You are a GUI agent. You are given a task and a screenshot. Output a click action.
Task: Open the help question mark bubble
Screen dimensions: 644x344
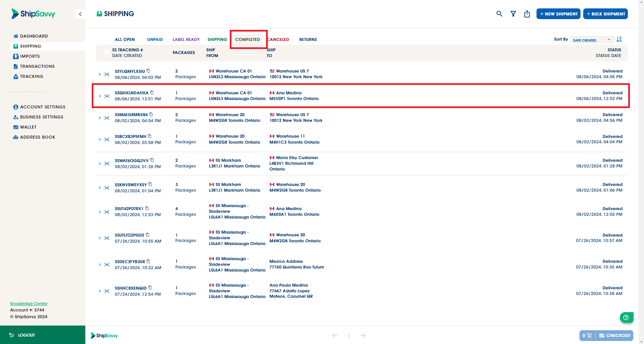627,317
